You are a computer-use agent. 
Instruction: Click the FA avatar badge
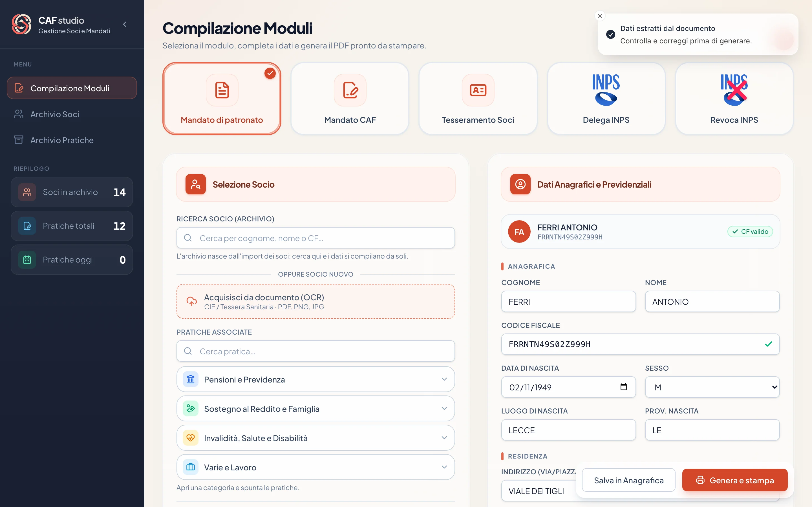(x=519, y=231)
